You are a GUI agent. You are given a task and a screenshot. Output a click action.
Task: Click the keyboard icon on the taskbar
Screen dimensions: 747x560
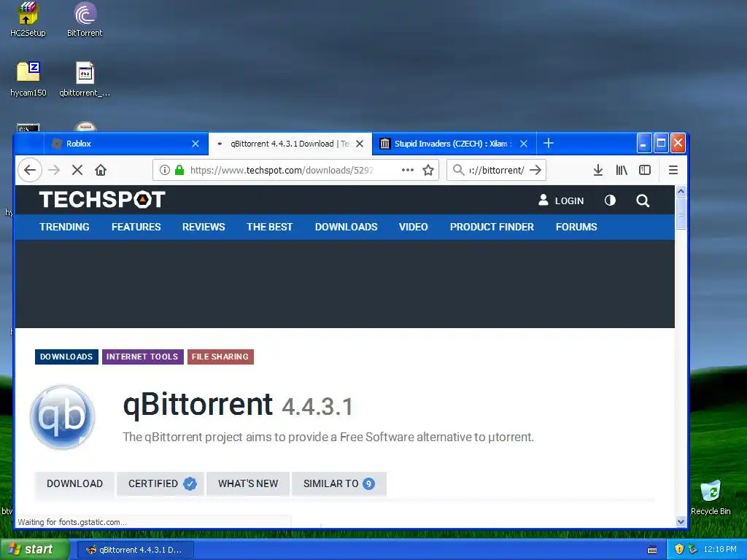click(652, 550)
